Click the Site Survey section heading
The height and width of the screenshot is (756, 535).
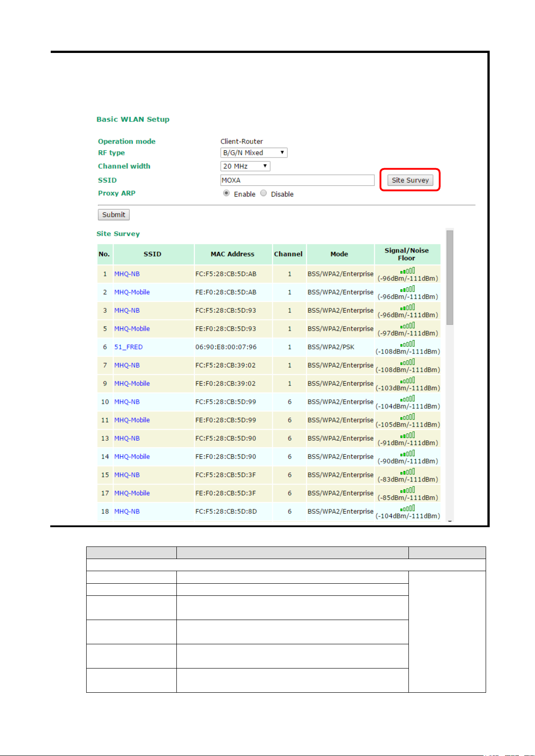click(118, 234)
